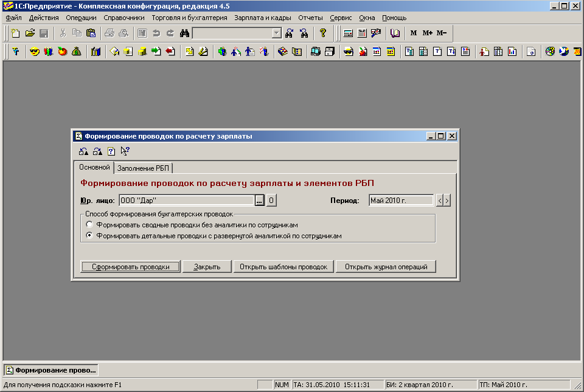
Task: Click the red apple icon in second toolbar
Action: 63,52
